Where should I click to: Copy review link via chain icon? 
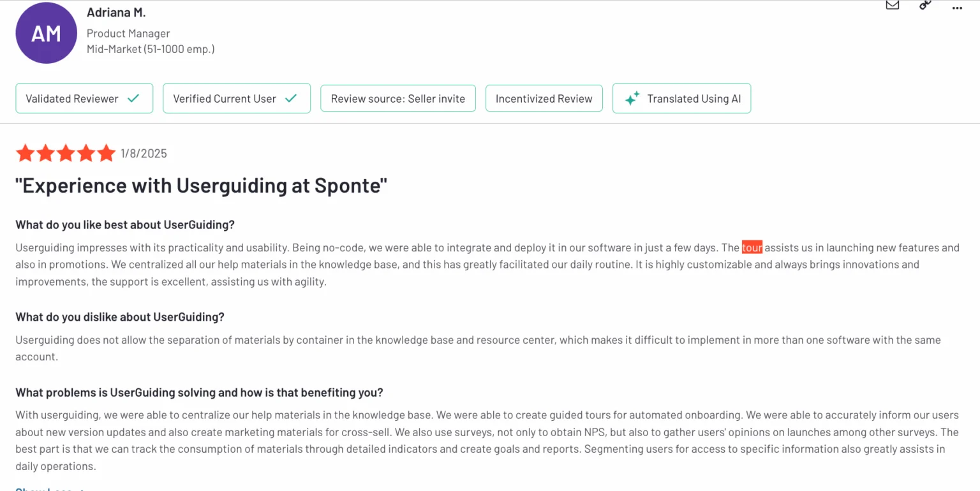[x=925, y=5]
